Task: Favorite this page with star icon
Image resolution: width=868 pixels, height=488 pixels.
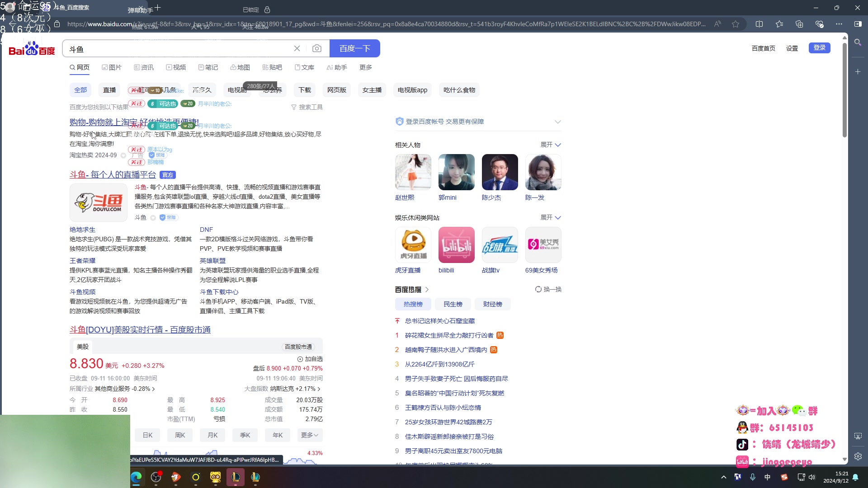Action: [x=736, y=24]
